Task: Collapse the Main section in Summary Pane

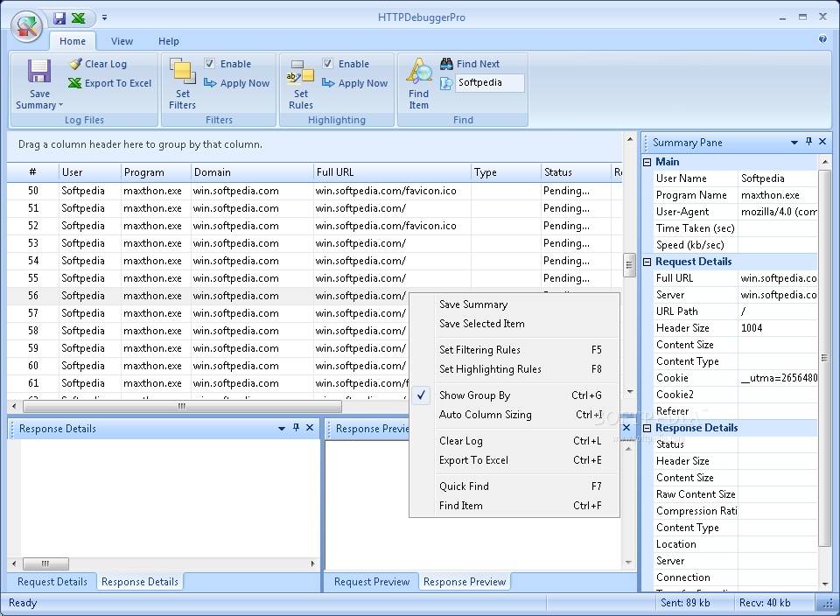Action: click(x=647, y=162)
